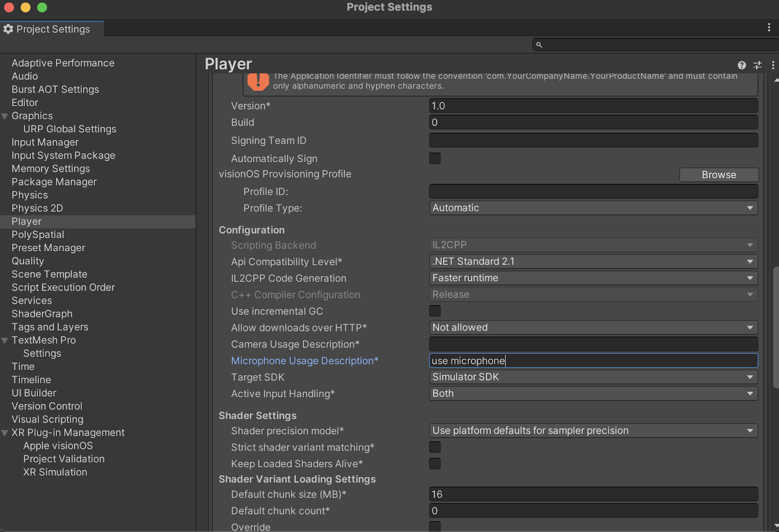Collapse the Graphics section in the sidebar
This screenshot has height=532, width=779.
tap(4, 116)
